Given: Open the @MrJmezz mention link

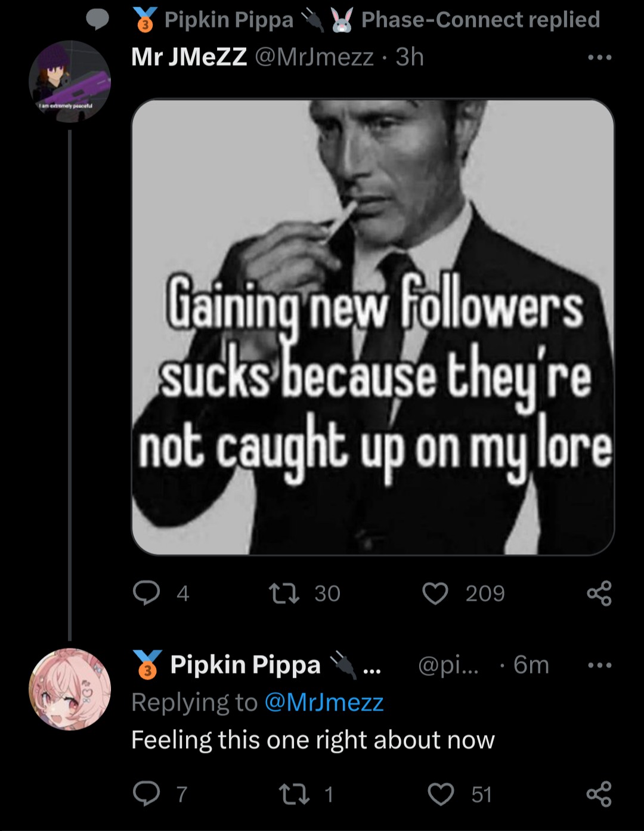Looking at the screenshot, I should pyautogui.click(x=324, y=702).
